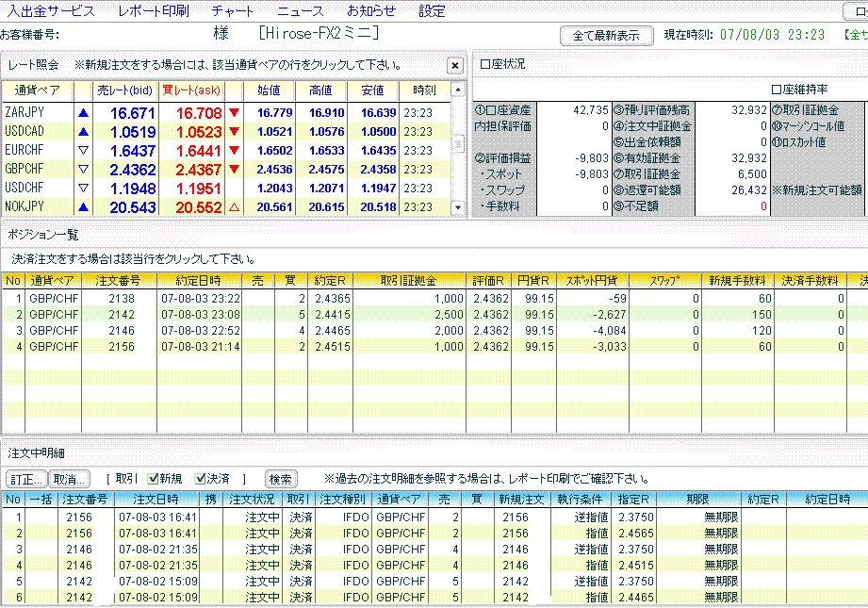
Task: Click USDCAD bid up-arrow indicator
Action: pyautogui.click(x=84, y=132)
